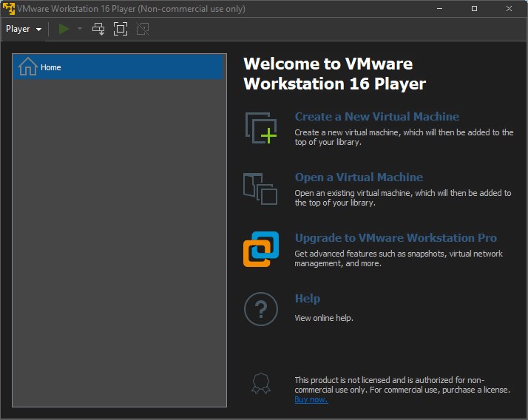Viewport: 528px width, 420px height.
Task: Open the Player dropdown menu
Action: tap(24, 29)
